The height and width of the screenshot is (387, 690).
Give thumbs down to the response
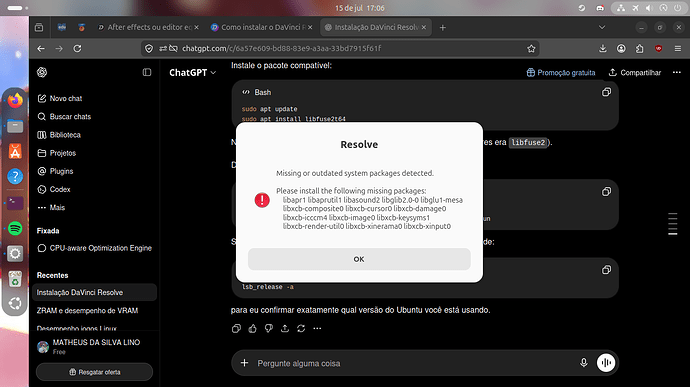tap(269, 328)
